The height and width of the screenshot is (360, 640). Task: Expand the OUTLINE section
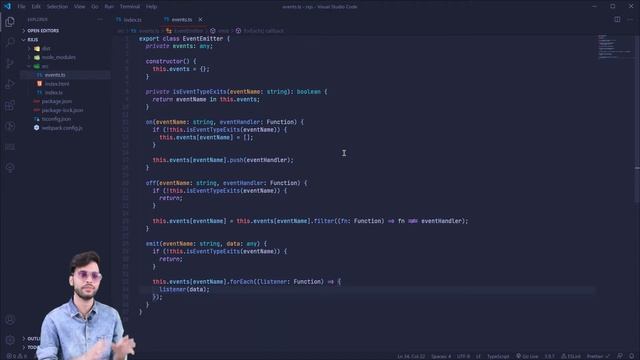[x=33, y=338]
